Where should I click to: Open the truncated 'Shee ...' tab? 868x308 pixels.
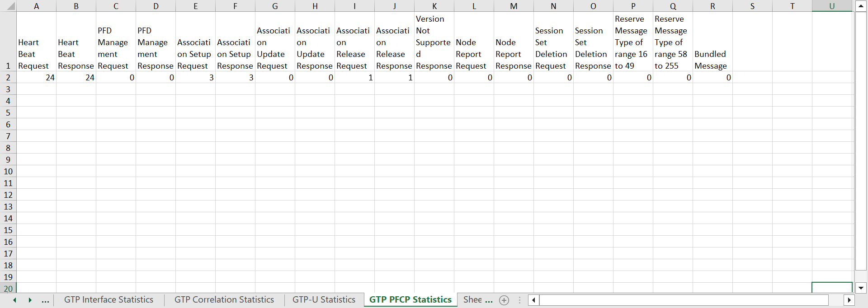click(477, 300)
